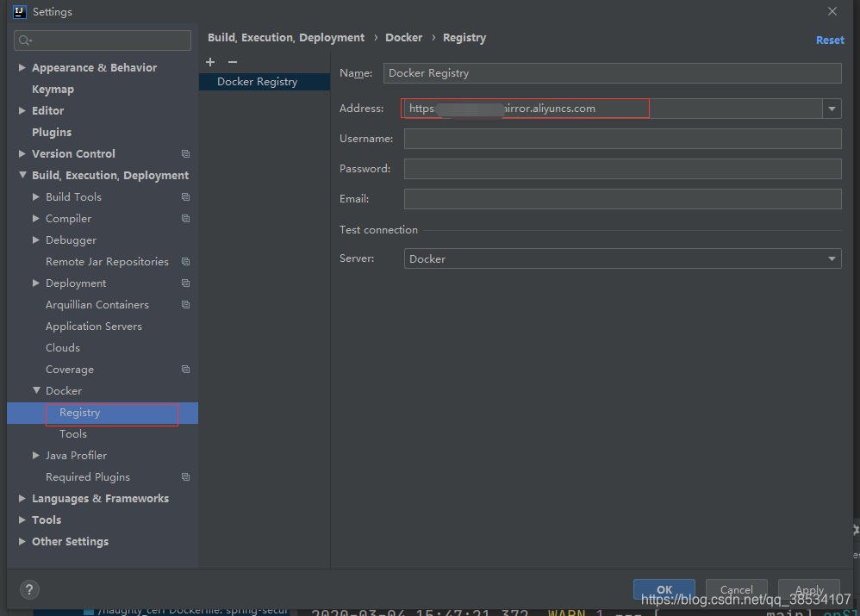
Task: Click the settings icon beside Compiler
Action: [184, 218]
